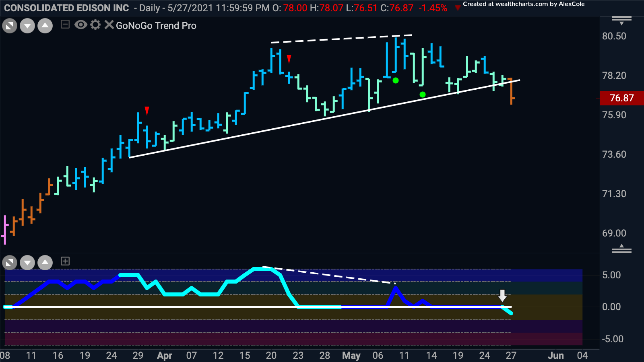Click the Consolidated Edison Inc title
Image resolution: width=644 pixels, height=362 pixels.
[66, 8]
